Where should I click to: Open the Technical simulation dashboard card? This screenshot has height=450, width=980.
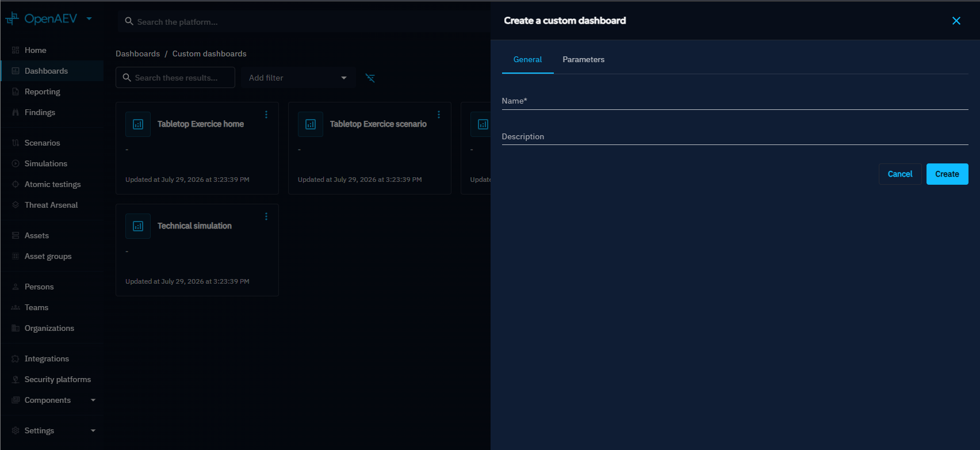(x=197, y=250)
